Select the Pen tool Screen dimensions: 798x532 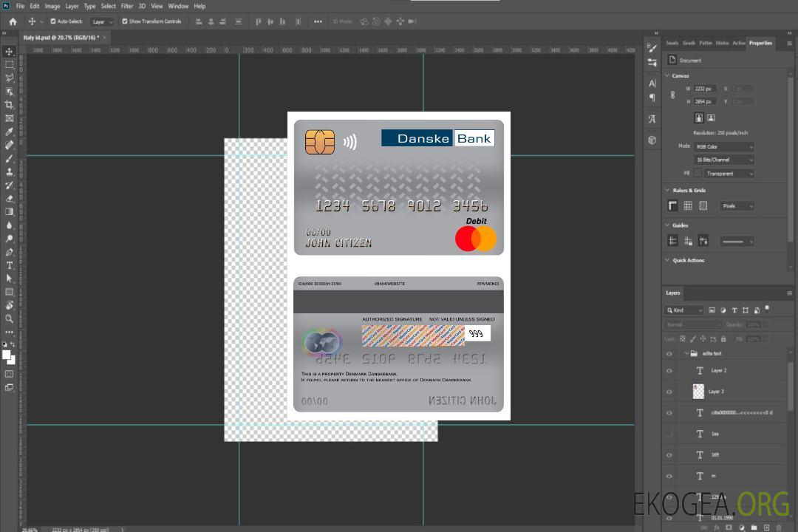click(x=9, y=252)
